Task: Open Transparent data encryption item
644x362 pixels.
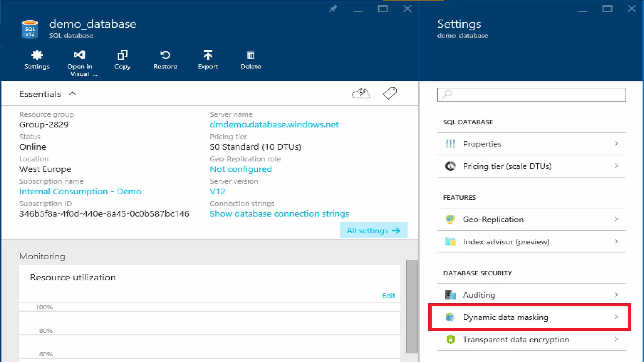Action: click(x=531, y=339)
